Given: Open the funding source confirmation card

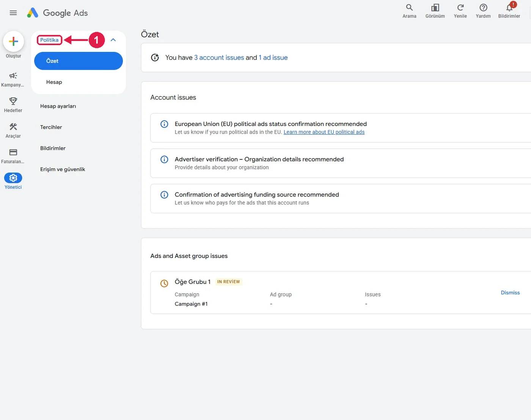Looking at the screenshot, I should tap(341, 198).
